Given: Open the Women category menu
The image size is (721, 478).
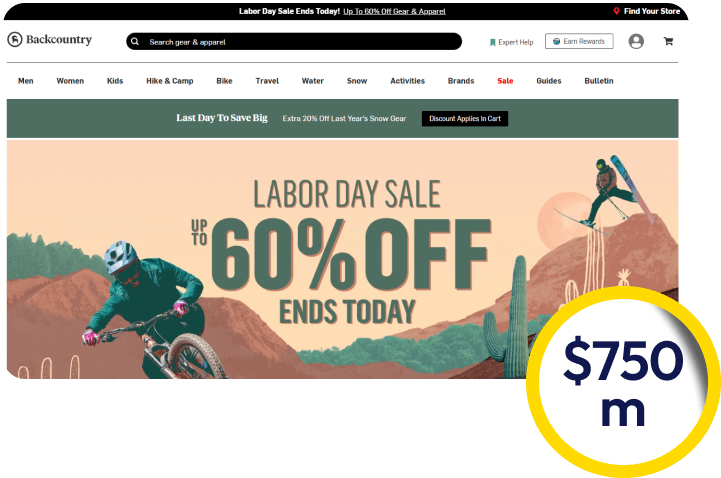Looking at the screenshot, I should (70, 81).
